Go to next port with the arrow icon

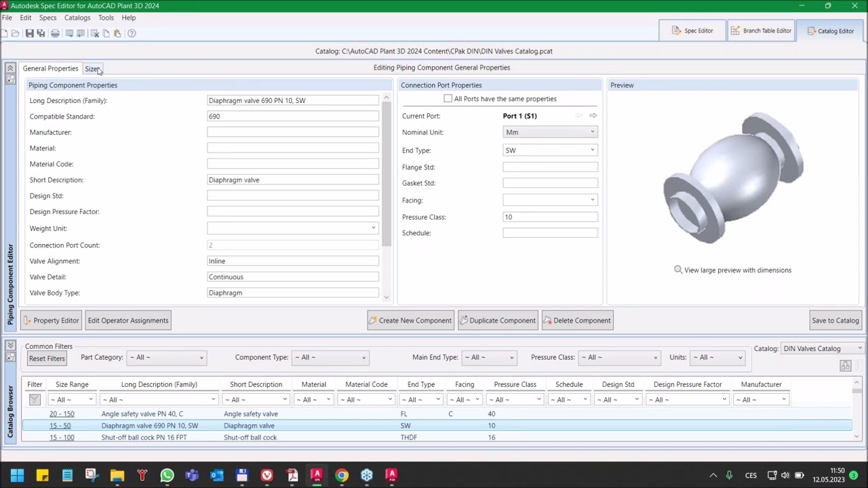[593, 116]
